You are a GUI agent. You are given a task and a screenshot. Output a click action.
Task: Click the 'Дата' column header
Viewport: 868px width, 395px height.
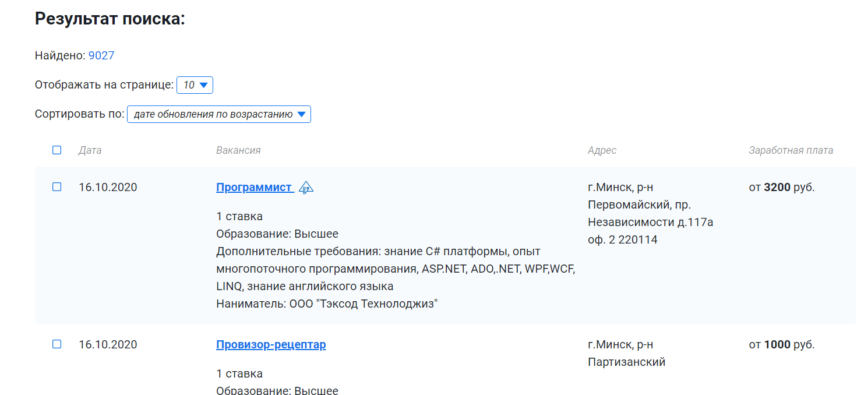pyautogui.click(x=90, y=150)
